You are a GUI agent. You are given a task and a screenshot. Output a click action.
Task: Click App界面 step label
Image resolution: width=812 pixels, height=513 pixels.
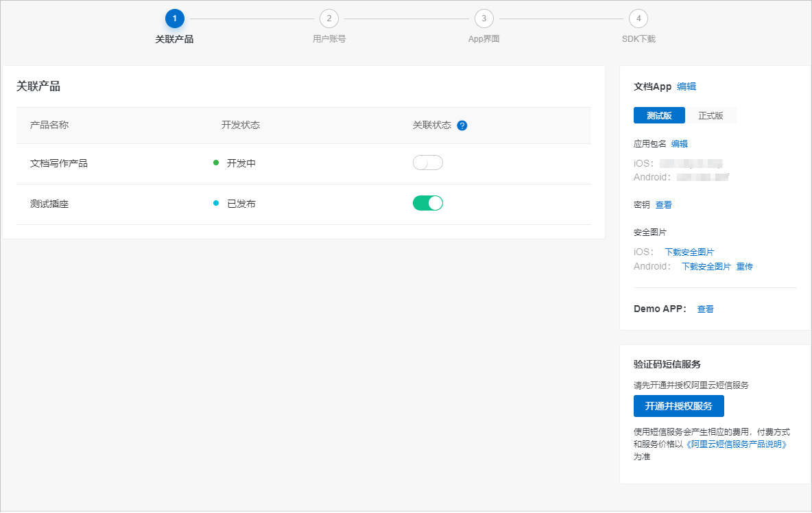(483, 39)
